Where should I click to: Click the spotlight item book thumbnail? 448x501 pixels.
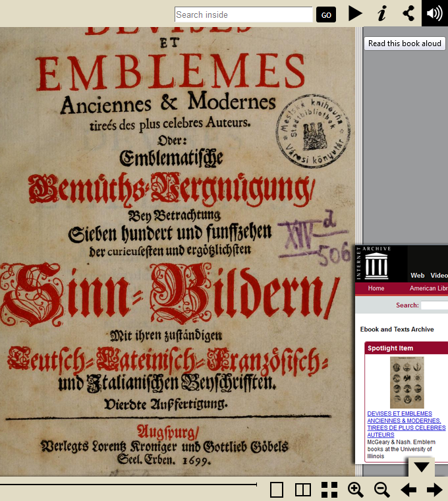point(406,382)
